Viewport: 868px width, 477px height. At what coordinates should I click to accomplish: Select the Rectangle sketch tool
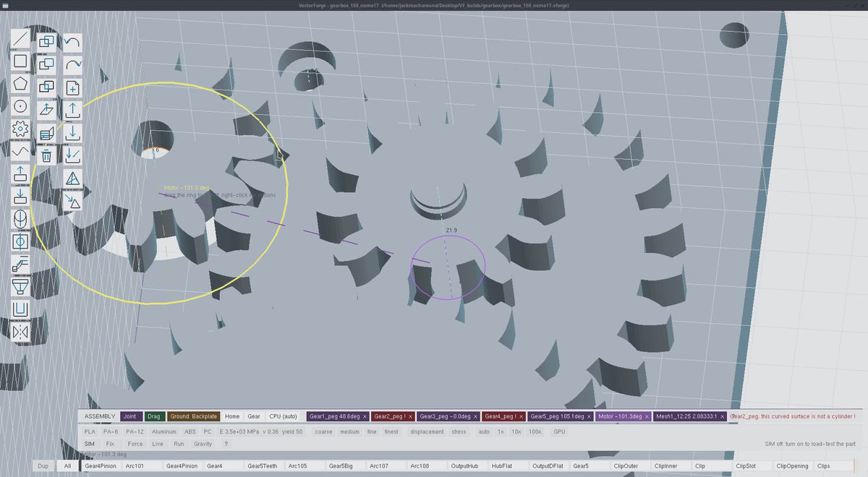point(20,61)
